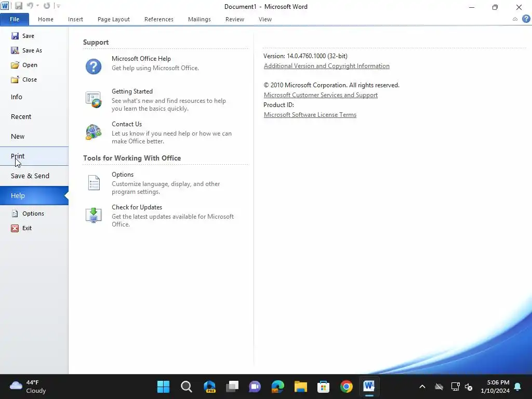Click the Contact Us people icon
The height and width of the screenshot is (399, 532).
pyautogui.click(x=94, y=132)
